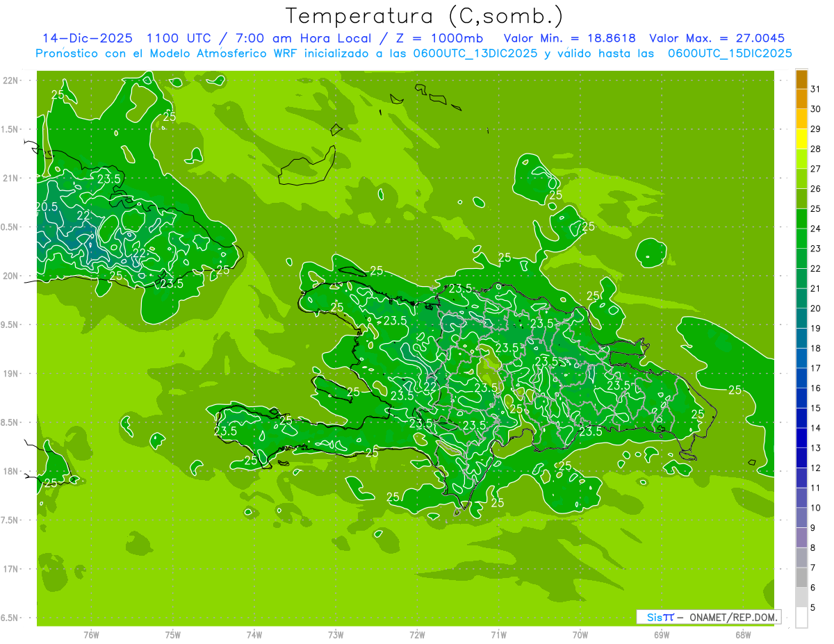Click the legend swatch between 26 and 27
The image size is (834, 644).
tap(801, 179)
